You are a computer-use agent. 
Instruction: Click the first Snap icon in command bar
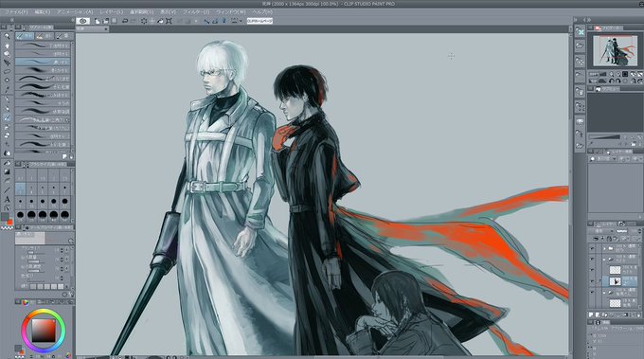point(206,21)
